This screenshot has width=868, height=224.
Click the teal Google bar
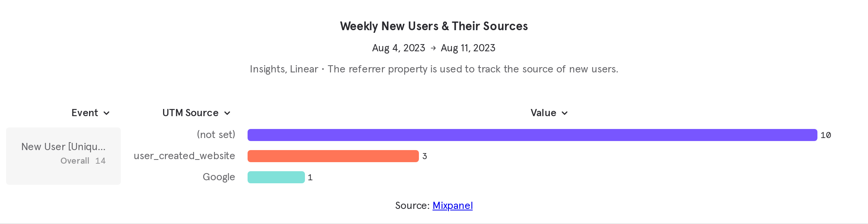coord(276,177)
